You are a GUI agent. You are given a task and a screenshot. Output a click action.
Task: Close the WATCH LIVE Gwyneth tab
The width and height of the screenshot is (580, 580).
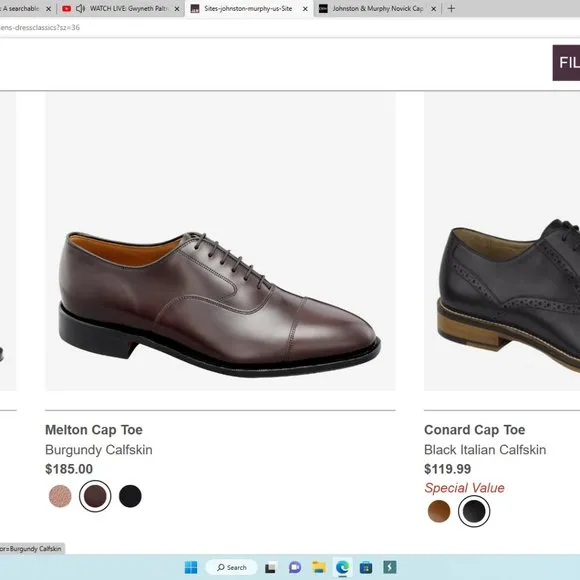177,9
